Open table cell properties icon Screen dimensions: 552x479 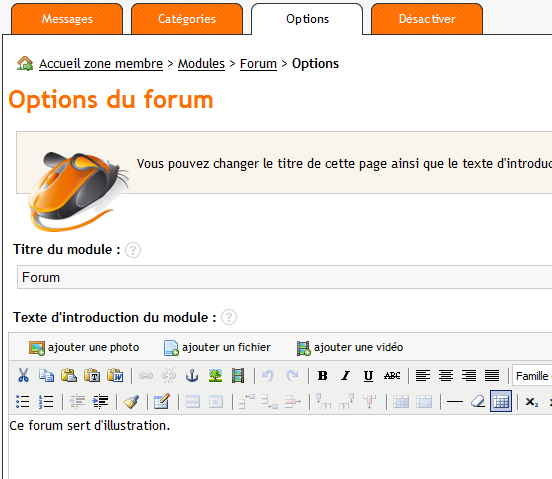click(216, 402)
